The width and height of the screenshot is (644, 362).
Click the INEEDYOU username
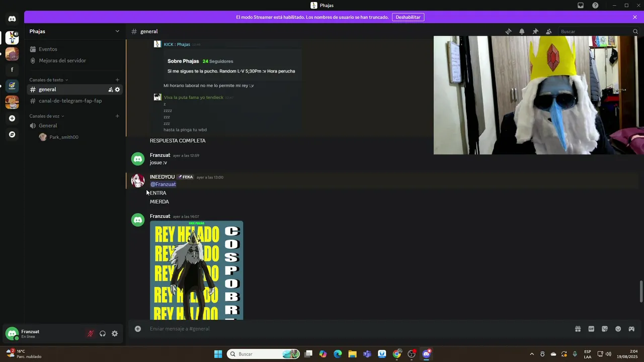tap(162, 177)
